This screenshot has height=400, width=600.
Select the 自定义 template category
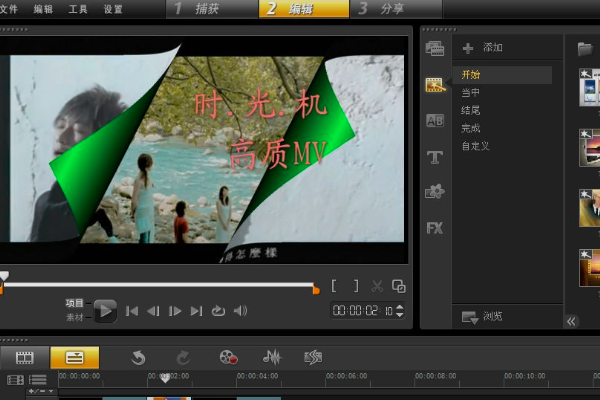[475, 146]
